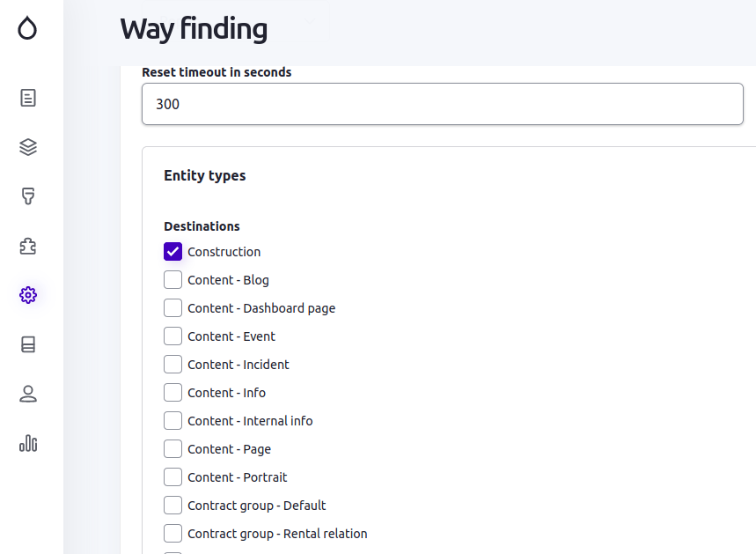Enable the Content - Blog checkbox
The image size is (756, 554).
[x=172, y=279]
